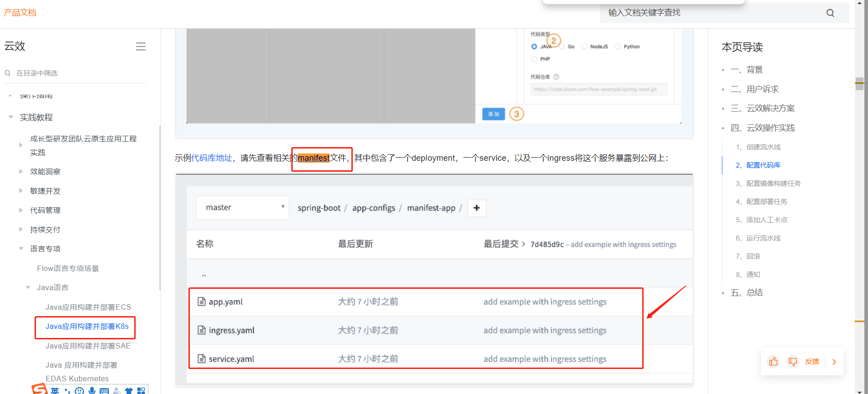The image size is (868, 394).
Task: Jump to 2、配置代码库 anchor
Action: tap(758, 165)
